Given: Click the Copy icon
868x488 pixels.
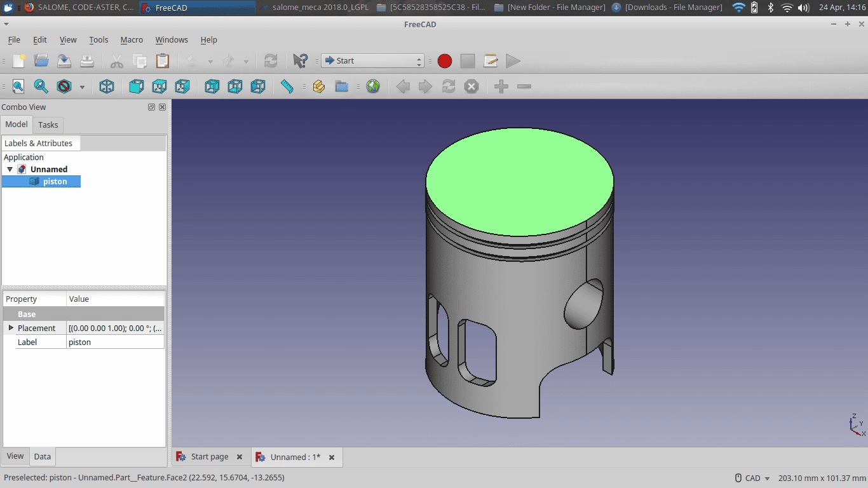Looking at the screenshot, I should pos(140,61).
